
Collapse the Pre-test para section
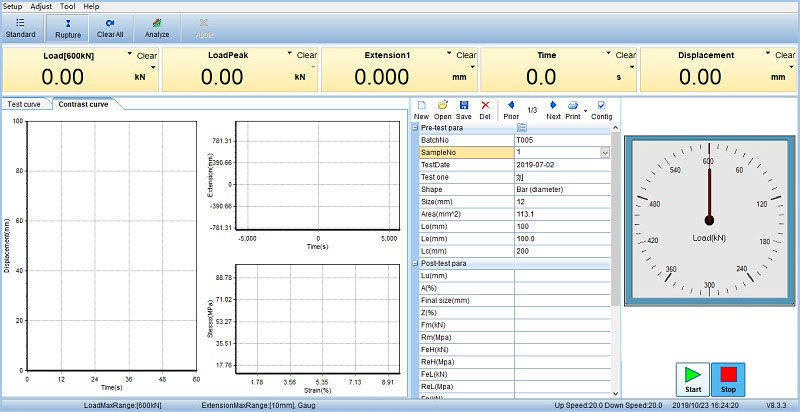coord(415,128)
